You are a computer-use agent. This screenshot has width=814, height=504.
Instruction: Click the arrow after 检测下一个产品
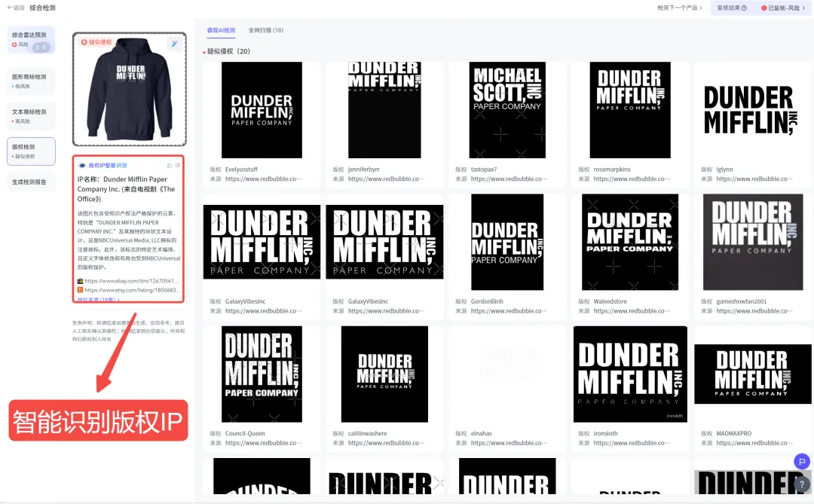click(x=701, y=8)
